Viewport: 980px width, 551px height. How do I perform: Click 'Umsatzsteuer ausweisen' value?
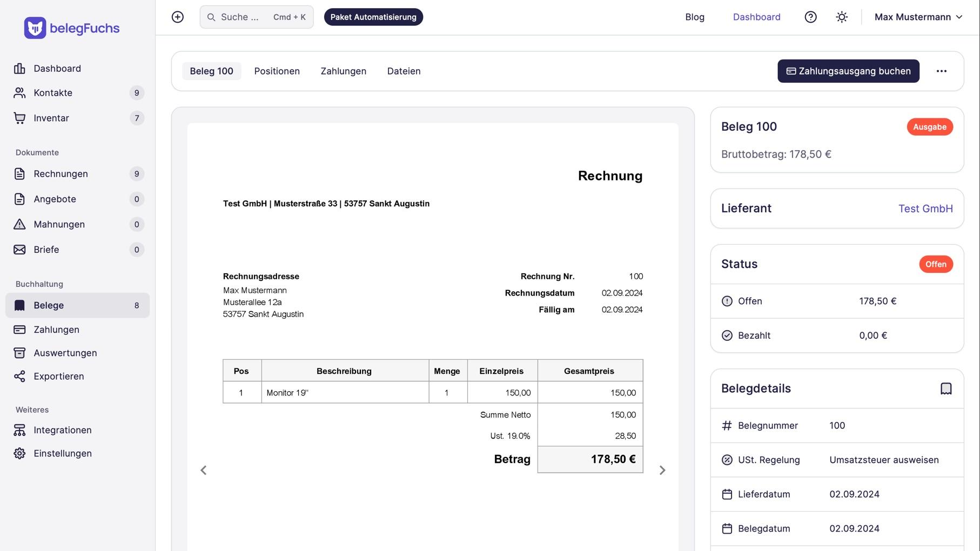pyautogui.click(x=884, y=460)
